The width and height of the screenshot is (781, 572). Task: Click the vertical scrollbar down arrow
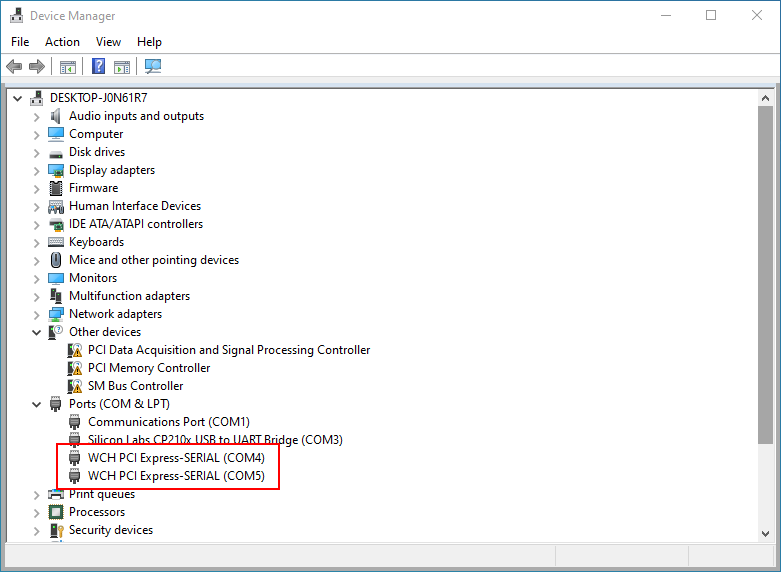(766, 531)
